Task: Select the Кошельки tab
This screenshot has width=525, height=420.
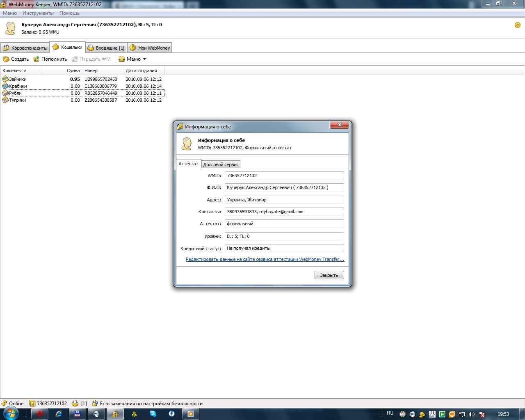Action: [68, 47]
